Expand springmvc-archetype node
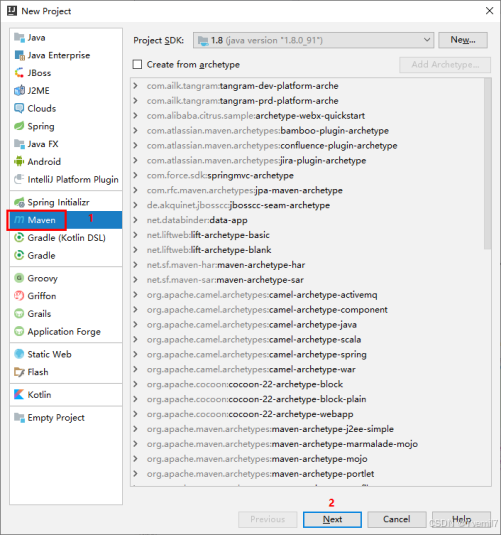This screenshot has width=502, height=535. coord(135,175)
